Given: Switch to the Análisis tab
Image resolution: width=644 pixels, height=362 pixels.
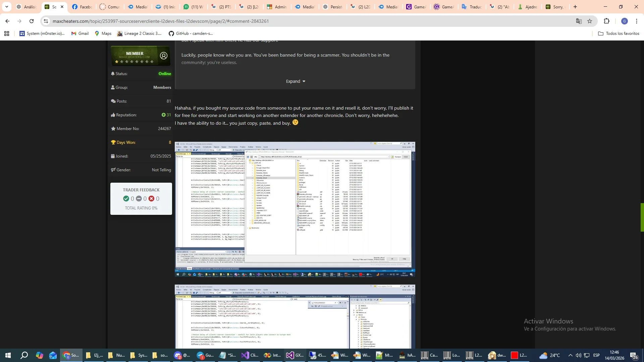Looking at the screenshot, I should (26, 7).
